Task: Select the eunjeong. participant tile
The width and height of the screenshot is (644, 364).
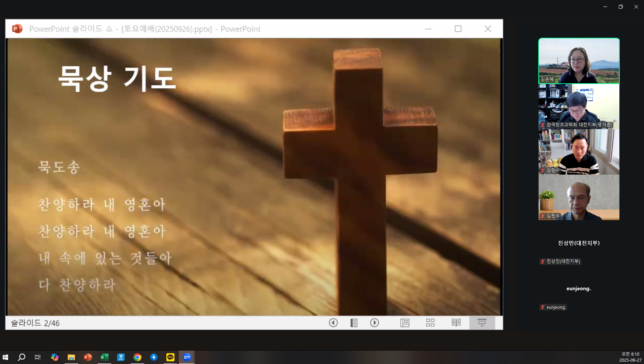Action: 579,289
